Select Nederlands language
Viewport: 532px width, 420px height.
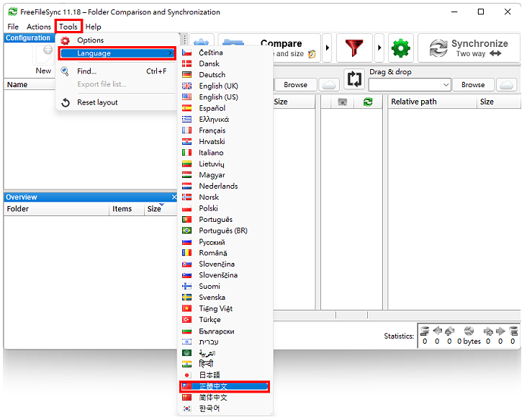pyautogui.click(x=225, y=186)
